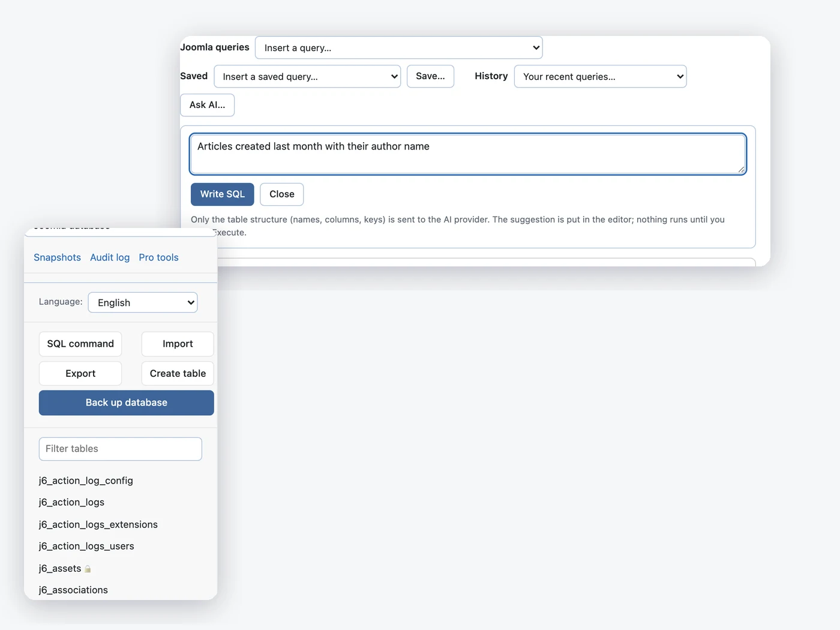Select the j6_action_log_config table

pyautogui.click(x=86, y=481)
